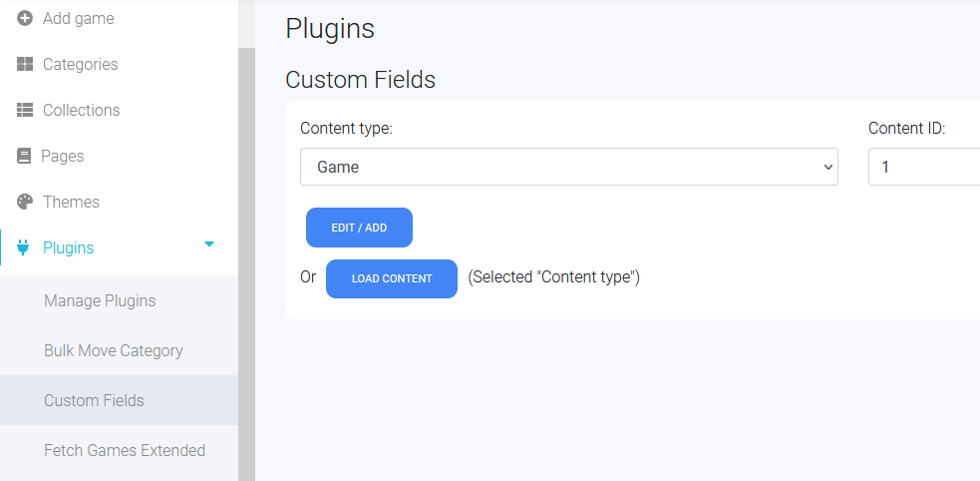The width and height of the screenshot is (980, 481).
Task: Open the Themes menu label
Action: (71, 202)
